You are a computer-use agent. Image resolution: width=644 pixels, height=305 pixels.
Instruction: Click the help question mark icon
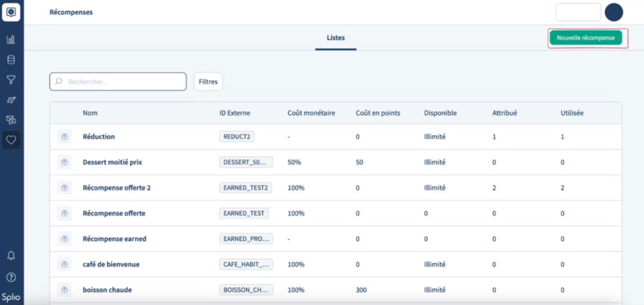(x=11, y=277)
